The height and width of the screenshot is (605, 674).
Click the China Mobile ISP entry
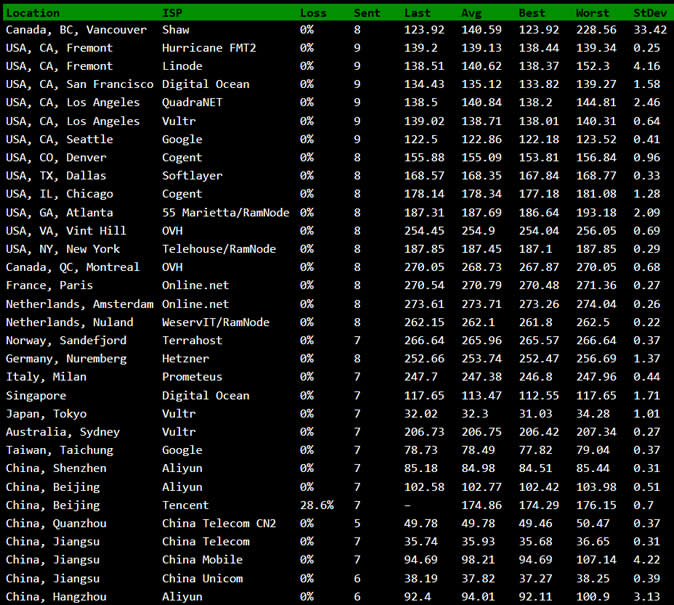(x=202, y=559)
